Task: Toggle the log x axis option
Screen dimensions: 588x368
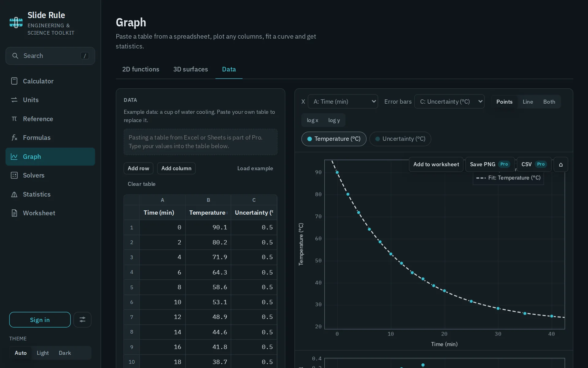Action: pos(312,120)
